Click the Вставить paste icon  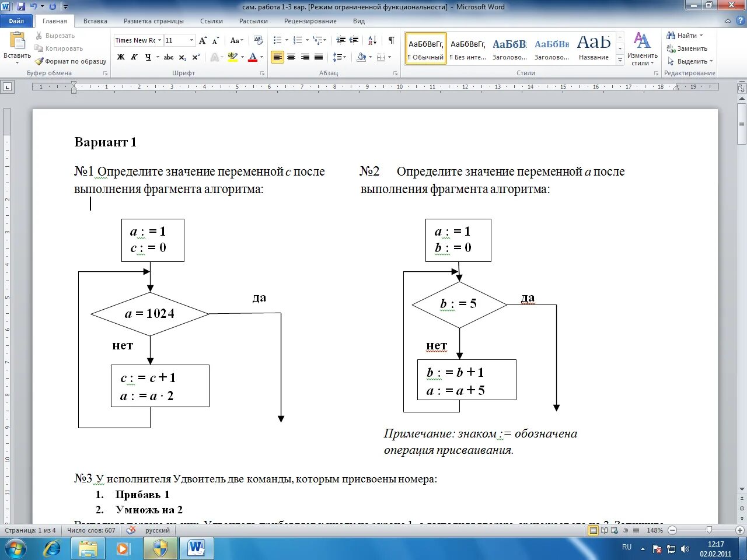(x=18, y=41)
